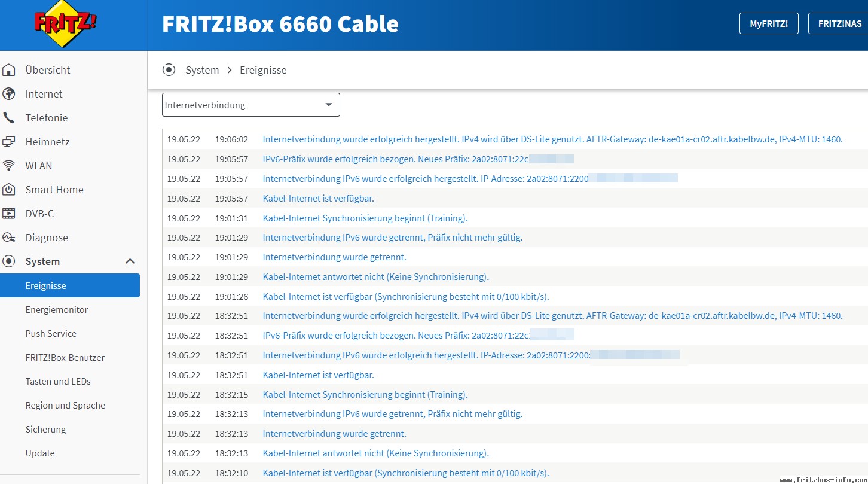868x484 pixels.
Task: Open the Internetverbindung filter dropdown
Action: (x=251, y=105)
